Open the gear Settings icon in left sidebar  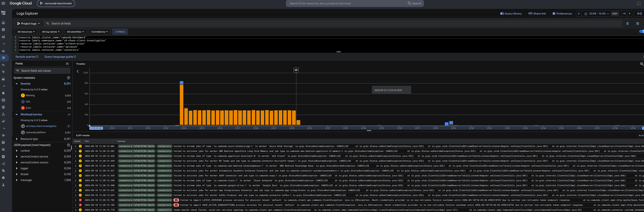pos(4,178)
